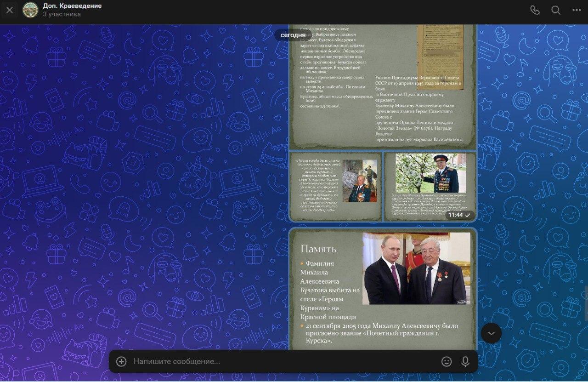Image resolution: width=588 pixels, height=382 pixels.
Task: Jump to latest messages with down-arrow button
Action: click(491, 333)
